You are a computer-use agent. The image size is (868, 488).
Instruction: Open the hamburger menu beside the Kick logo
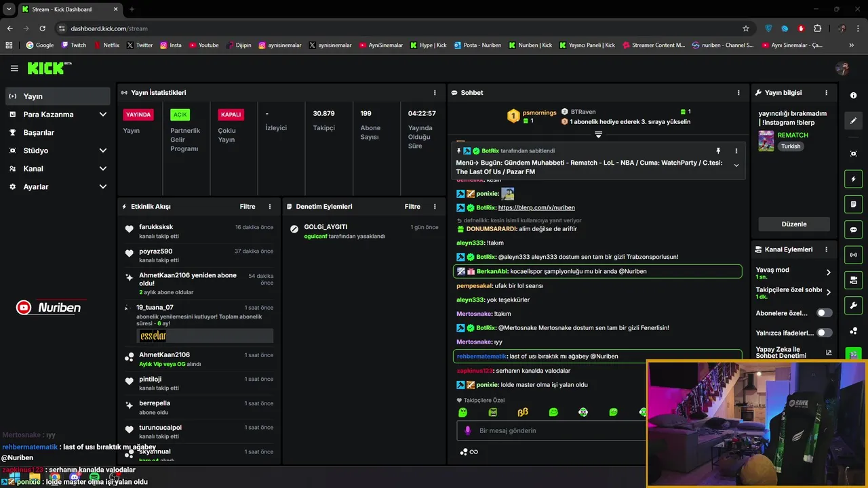[x=14, y=68]
